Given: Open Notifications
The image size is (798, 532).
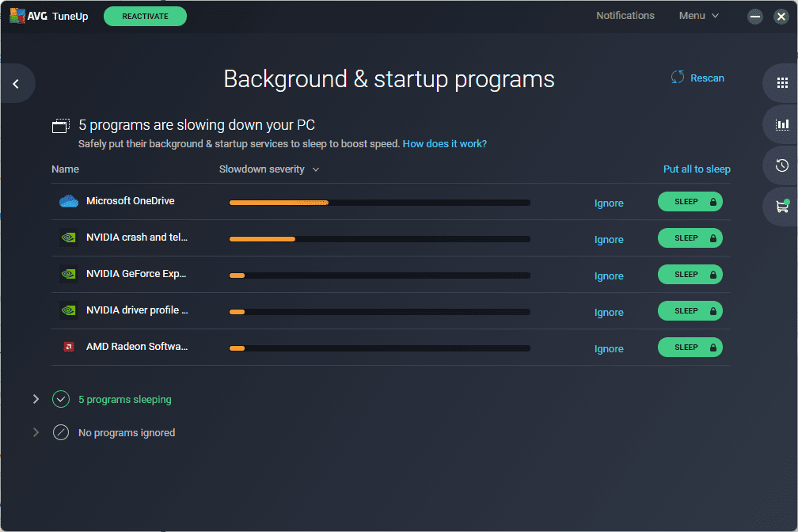Looking at the screenshot, I should click(625, 16).
